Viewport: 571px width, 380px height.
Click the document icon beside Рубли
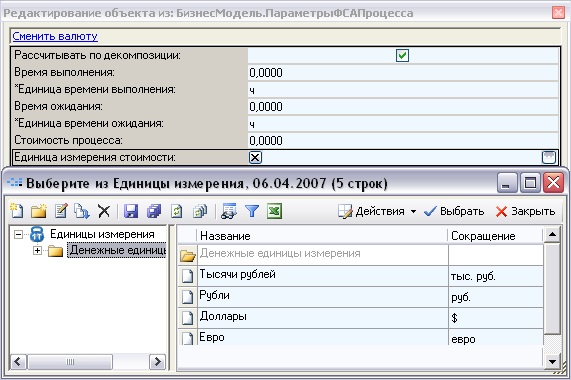(187, 297)
